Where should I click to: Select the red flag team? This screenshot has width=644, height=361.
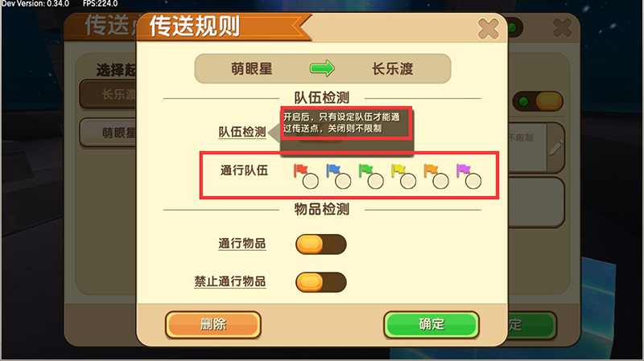point(310,181)
